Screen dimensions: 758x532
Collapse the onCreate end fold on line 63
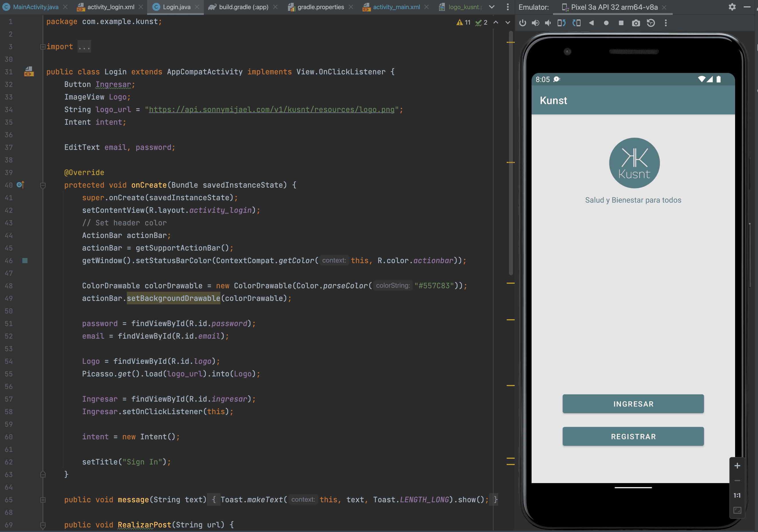coord(43,475)
